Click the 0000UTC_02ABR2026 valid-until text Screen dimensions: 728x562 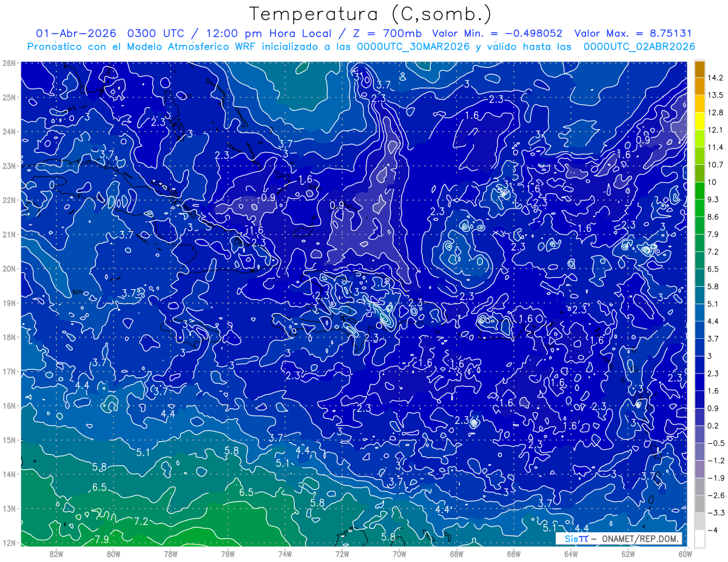pyautogui.click(x=639, y=47)
